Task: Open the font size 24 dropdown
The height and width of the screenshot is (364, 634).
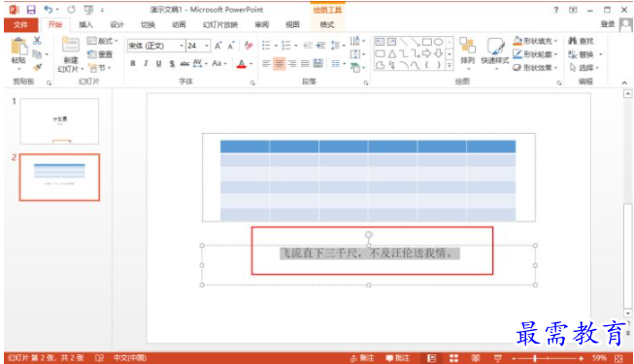Action: [207, 46]
